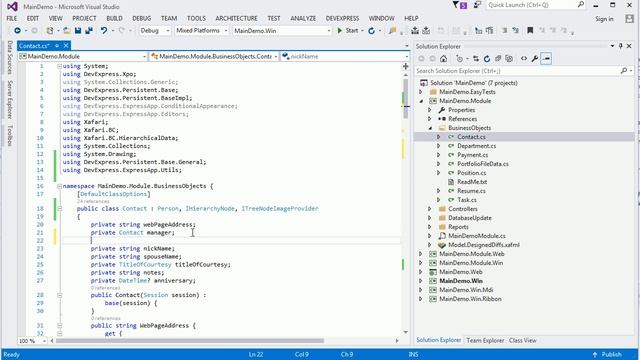The width and height of the screenshot is (640, 360).
Task: Click the Home icon in Solution Explorer
Action: point(444,59)
